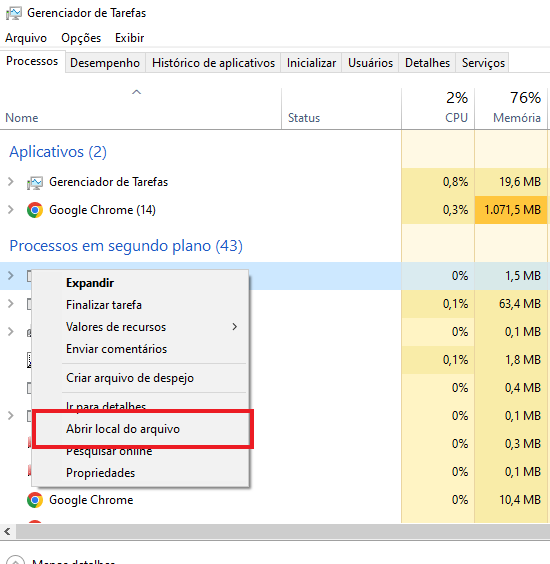The width and height of the screenshot is (550, 564).
Task: Expand the highlighted background process row
Action: coord(11,276)
